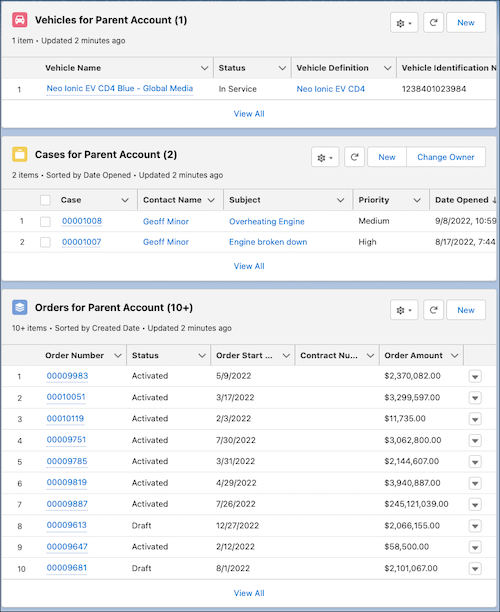Screen dimensions: 500x612
Task: Click the red Vehicles car icon
Action: [20, 20]
